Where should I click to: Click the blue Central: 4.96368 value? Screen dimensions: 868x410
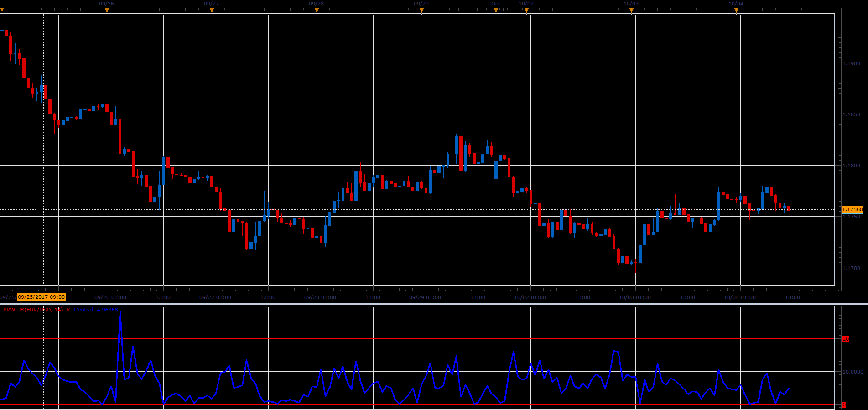coord(96,310)
